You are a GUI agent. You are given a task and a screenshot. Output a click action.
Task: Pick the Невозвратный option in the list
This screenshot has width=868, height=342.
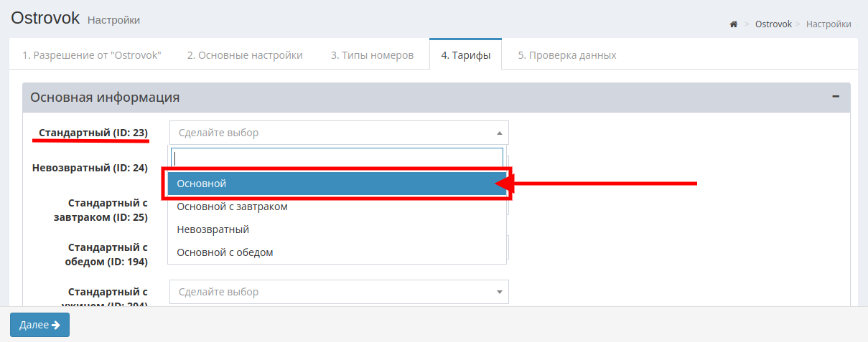point(335,229)
